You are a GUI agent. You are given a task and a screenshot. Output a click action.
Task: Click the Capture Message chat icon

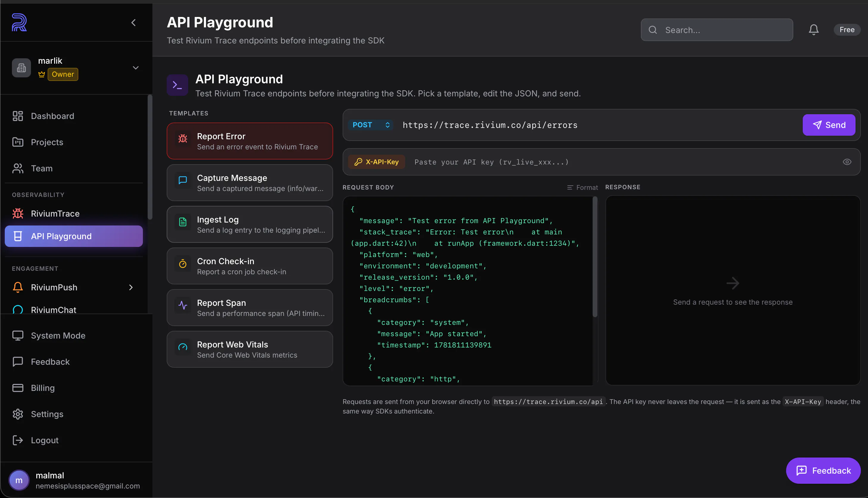pyautogui.click(x=183, y=180)
